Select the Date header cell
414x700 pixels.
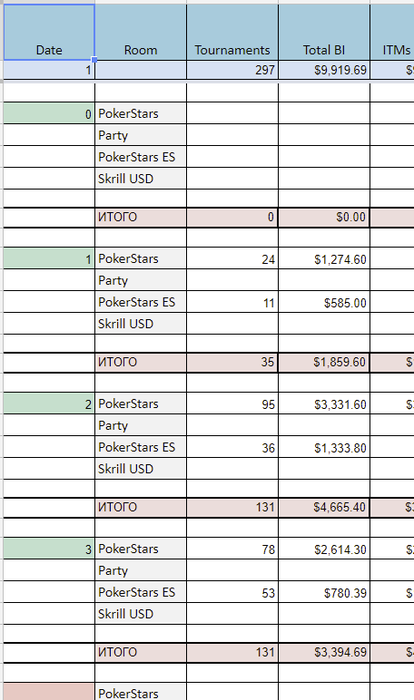tap(49, 32)
